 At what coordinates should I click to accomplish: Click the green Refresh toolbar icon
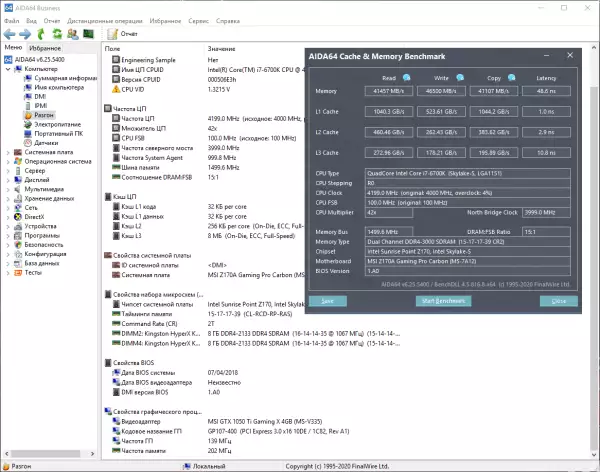tap(57, 34)
